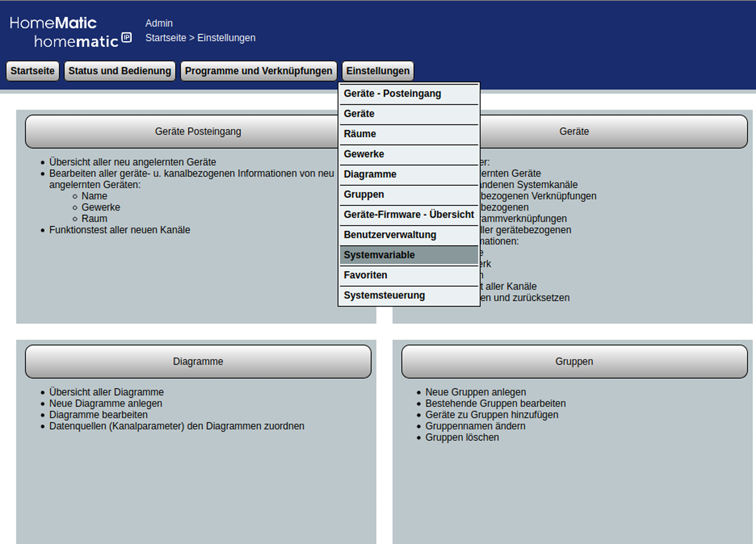Click the Startseite > Einstellungen breadcrumb

click(201, 38)
